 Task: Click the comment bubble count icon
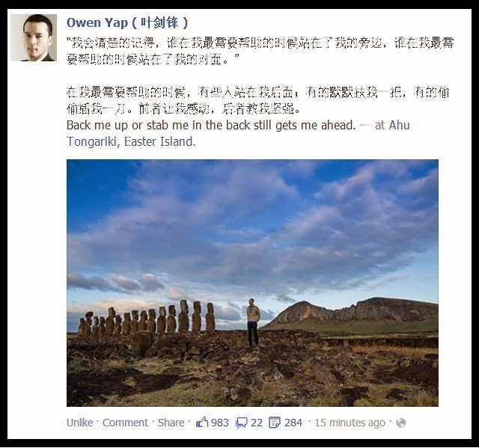(x=241, y=423)
